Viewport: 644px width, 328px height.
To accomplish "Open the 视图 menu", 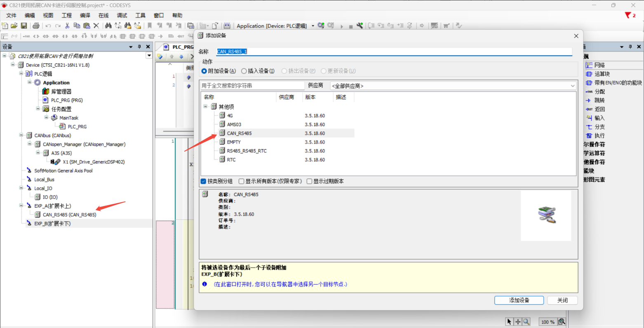I will (48, 15).
